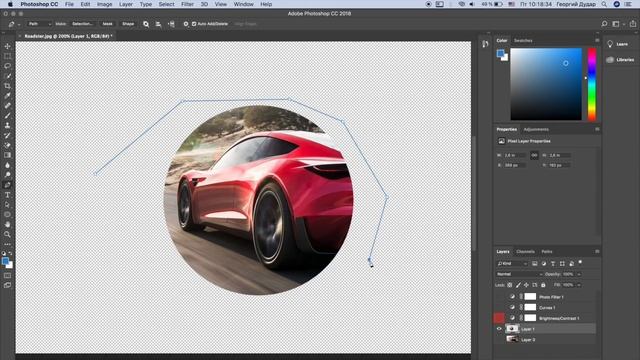Click Selection... button in options bar
The width and height of the screenshot is (640, 360).
pyautogui.click(x=82, y=24)
